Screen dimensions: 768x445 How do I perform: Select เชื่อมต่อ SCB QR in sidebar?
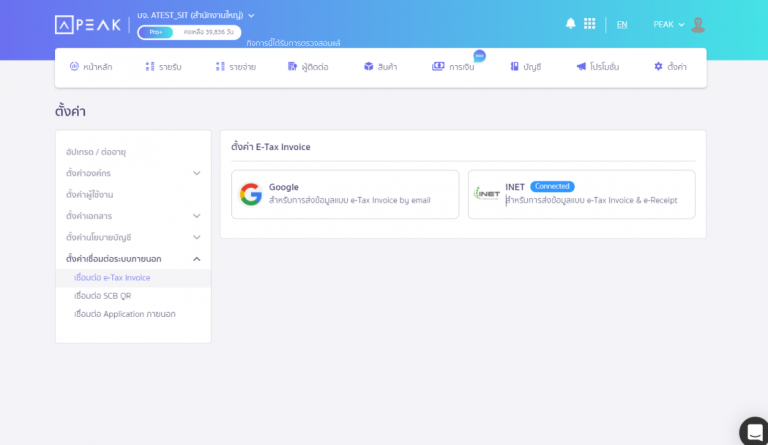(x=104, y=296)
